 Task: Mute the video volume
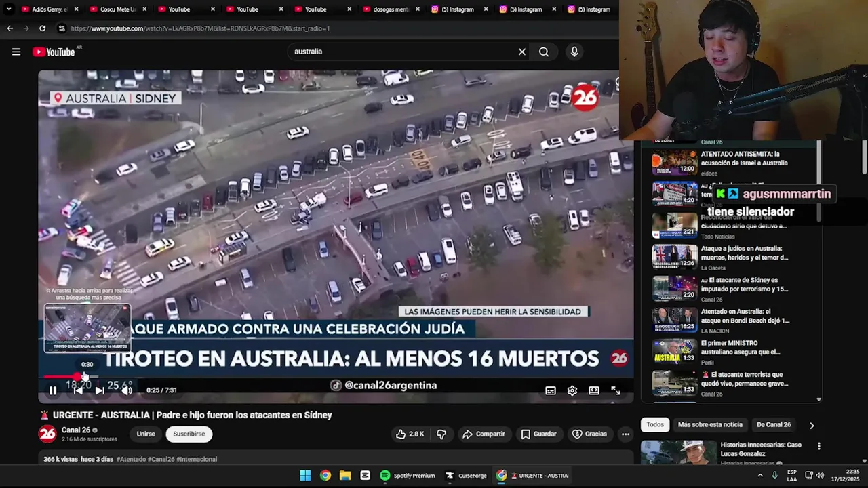tap(127, 390)
